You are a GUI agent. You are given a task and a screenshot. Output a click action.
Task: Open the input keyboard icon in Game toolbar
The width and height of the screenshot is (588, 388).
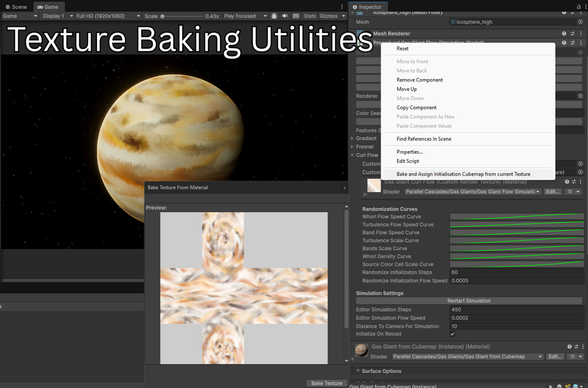(x=296, y=16)
